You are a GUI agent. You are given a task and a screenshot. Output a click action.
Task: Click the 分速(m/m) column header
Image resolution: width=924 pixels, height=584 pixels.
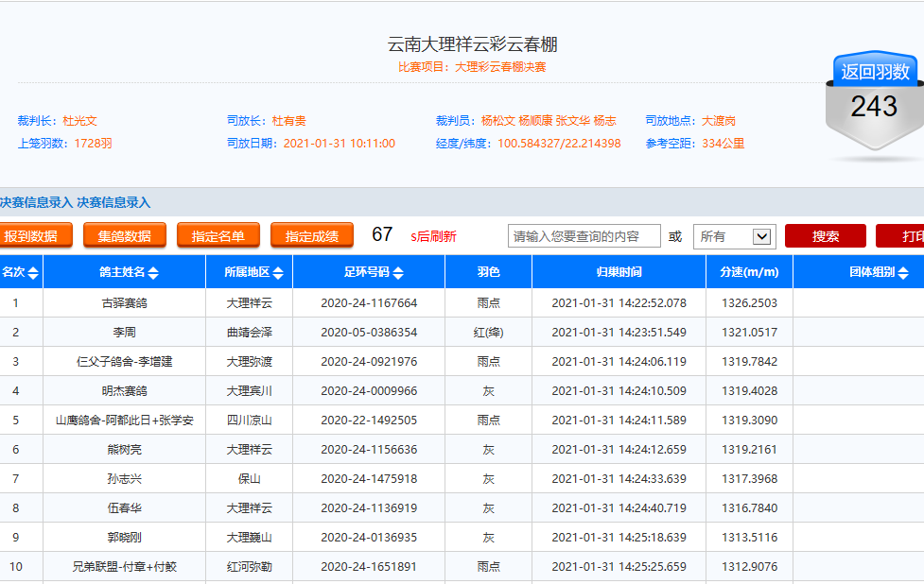coord(750,272)
